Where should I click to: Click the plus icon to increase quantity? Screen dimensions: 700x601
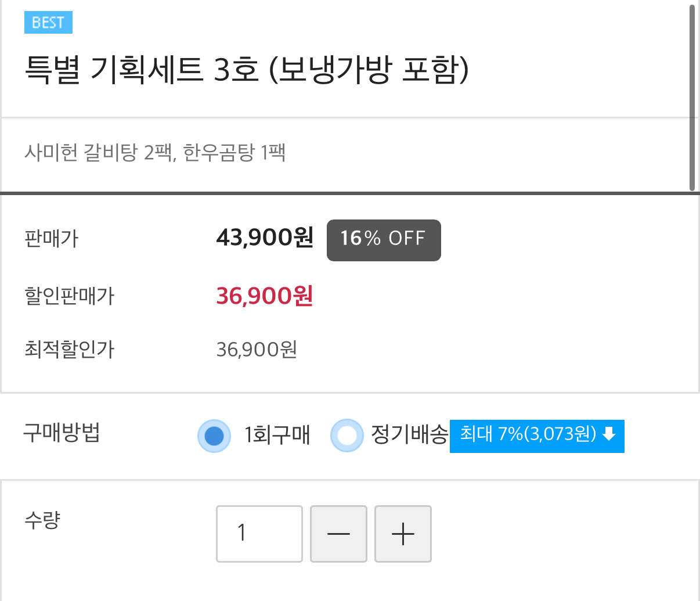pos(403,534)
